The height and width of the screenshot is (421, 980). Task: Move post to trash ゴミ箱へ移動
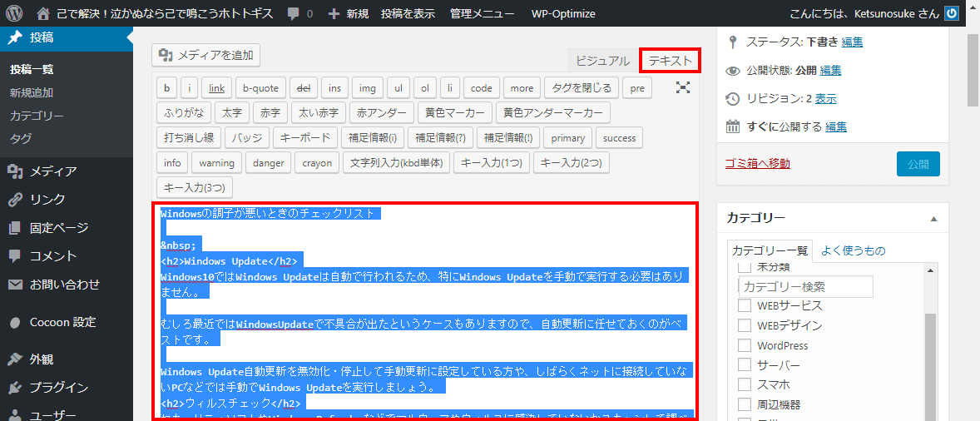tap(758, 164)
